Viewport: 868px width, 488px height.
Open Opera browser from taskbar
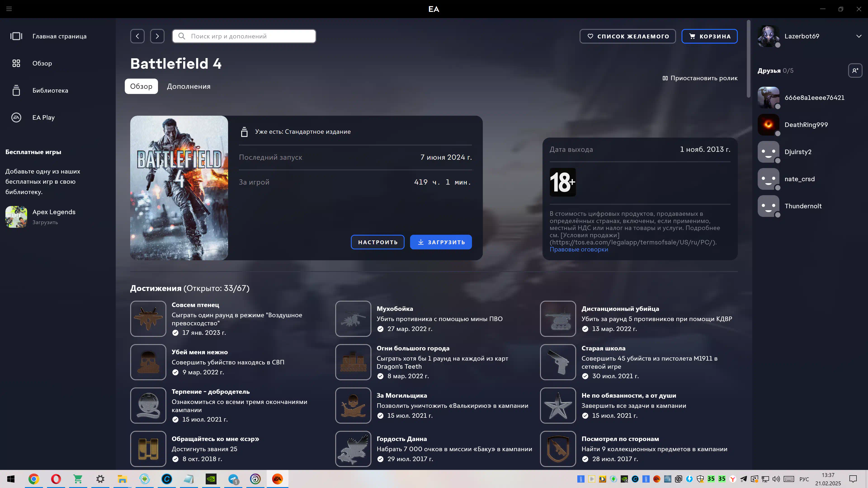click(x=56, y=479)
